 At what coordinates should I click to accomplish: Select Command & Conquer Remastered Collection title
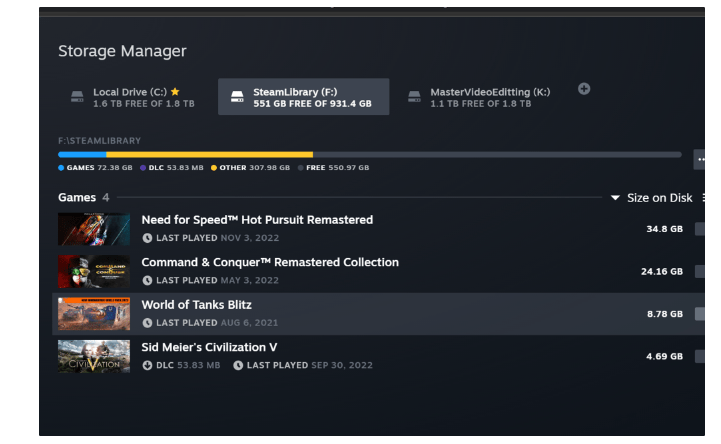tap(270, 262)
